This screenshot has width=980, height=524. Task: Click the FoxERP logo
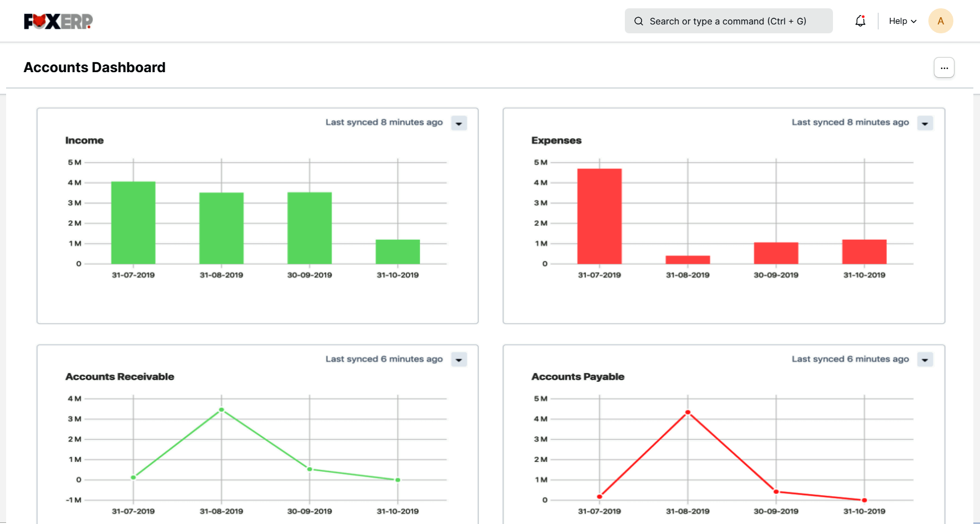(58, 21)
